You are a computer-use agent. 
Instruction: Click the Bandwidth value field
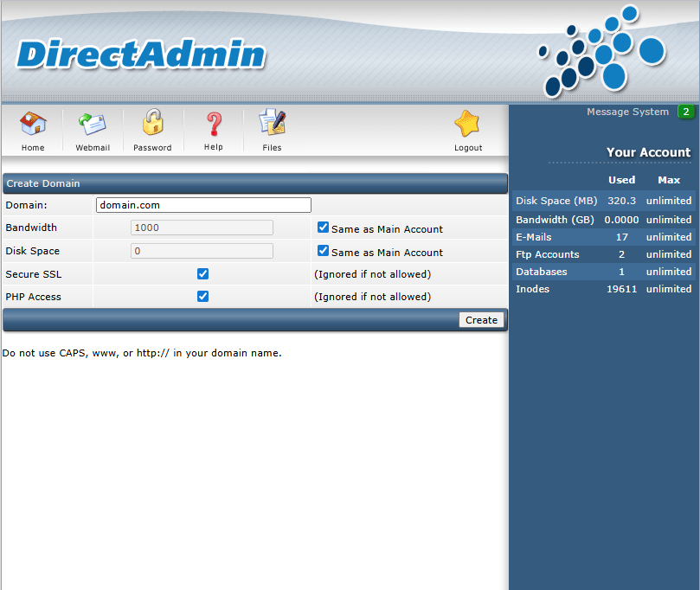tap(202, 228)
